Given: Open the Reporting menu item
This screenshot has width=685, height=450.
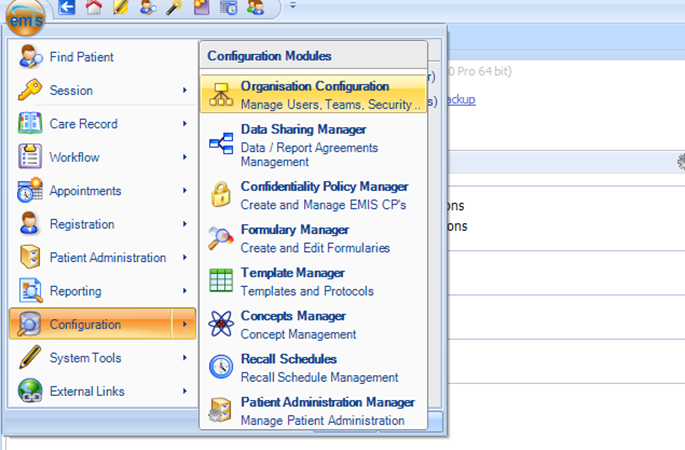Looking at the screenshot, I should [75, 291].
